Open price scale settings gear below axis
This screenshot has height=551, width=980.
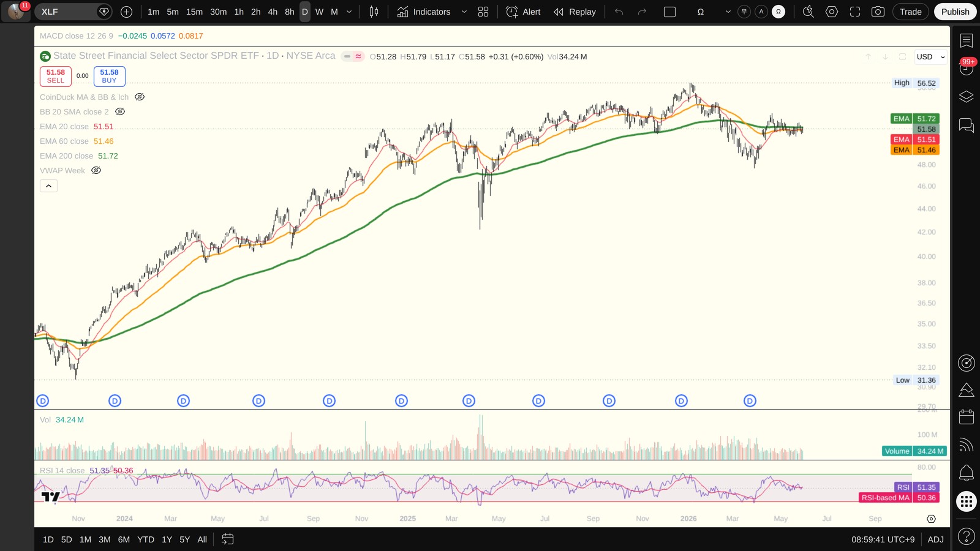(931, 519)
